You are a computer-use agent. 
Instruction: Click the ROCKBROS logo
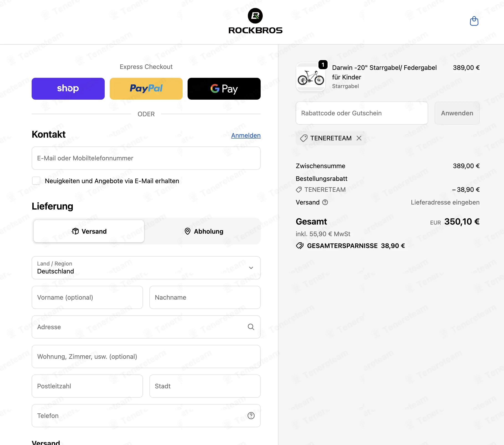click(255, 21)
